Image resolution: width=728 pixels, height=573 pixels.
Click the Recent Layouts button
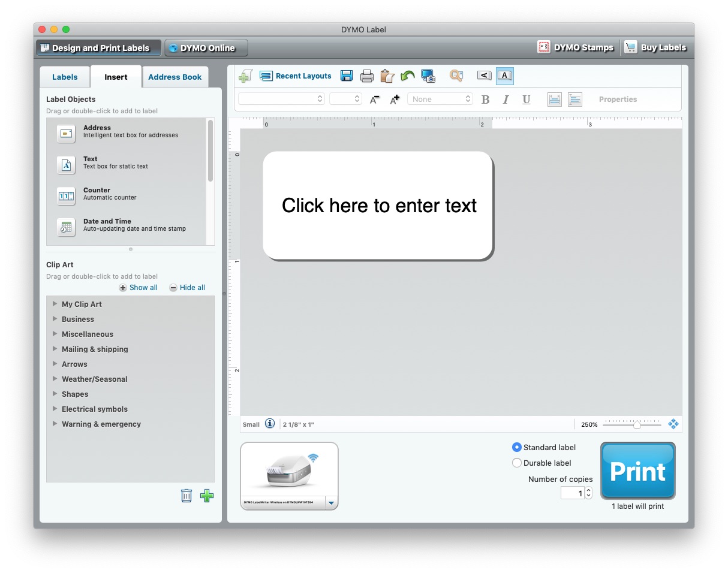[x=296, y=76]
